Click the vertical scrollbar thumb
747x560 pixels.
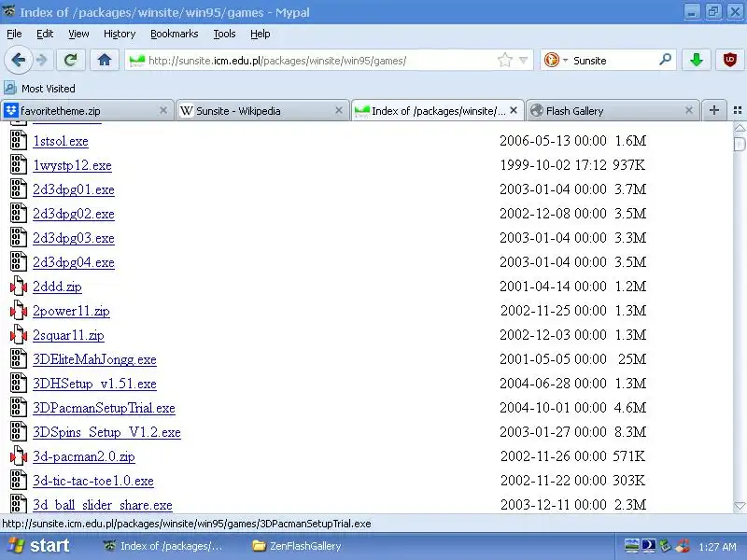[740, 144]
